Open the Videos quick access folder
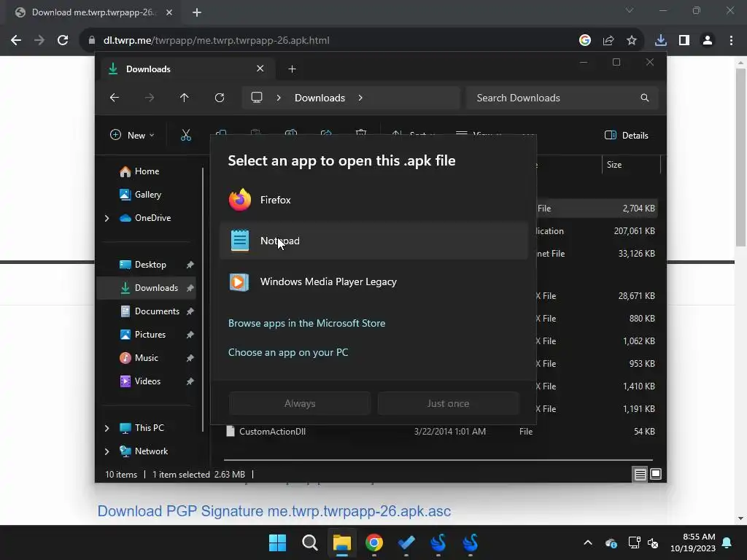The width and height of the screenshot is (747, 560). 140,381
